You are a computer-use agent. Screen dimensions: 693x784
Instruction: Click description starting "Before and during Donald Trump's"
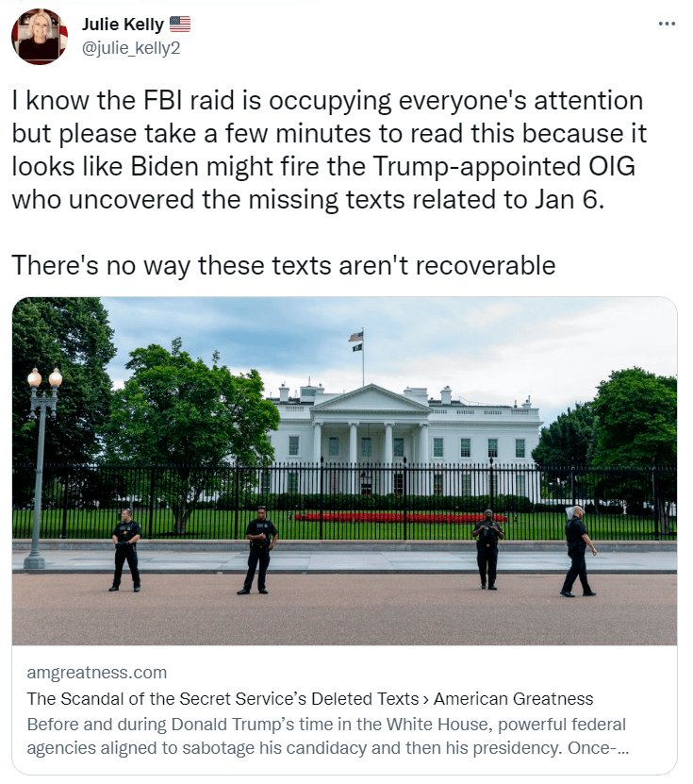(x=328, y=736)
